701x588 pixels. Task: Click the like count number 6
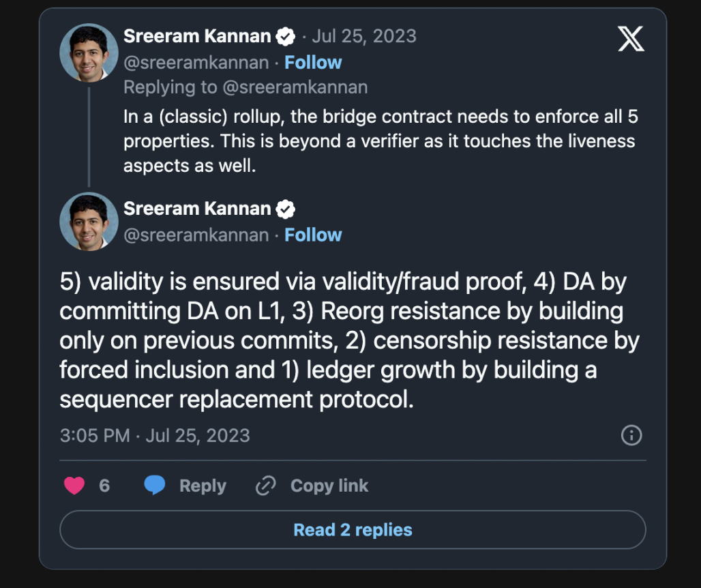pos(104,486)
